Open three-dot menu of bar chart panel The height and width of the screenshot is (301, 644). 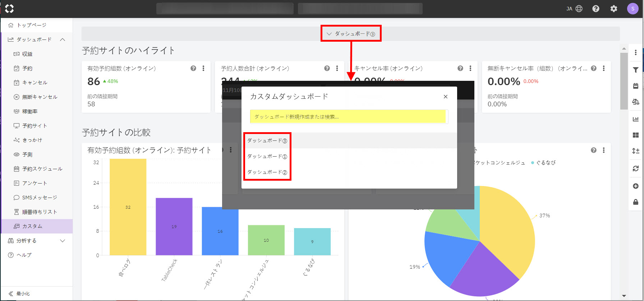[231, 150]
